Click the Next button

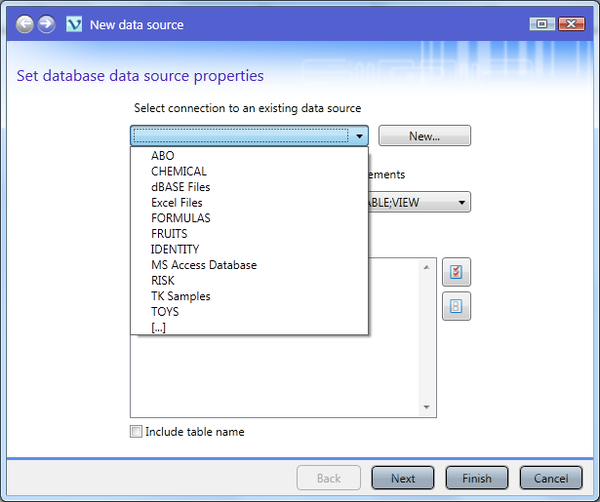coord(402,478)
